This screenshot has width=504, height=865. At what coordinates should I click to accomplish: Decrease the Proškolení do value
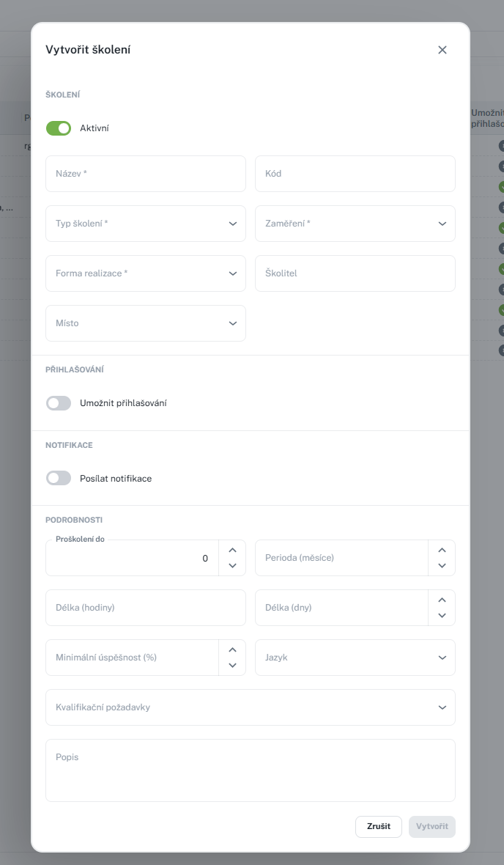pyautogui.click(x=233, y=565)
